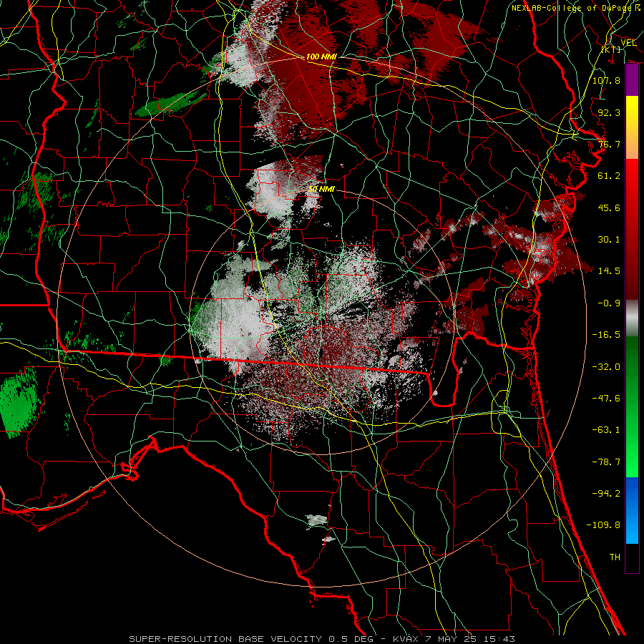Click the VEL legend title
644x644 pixels.
(628, 43)
